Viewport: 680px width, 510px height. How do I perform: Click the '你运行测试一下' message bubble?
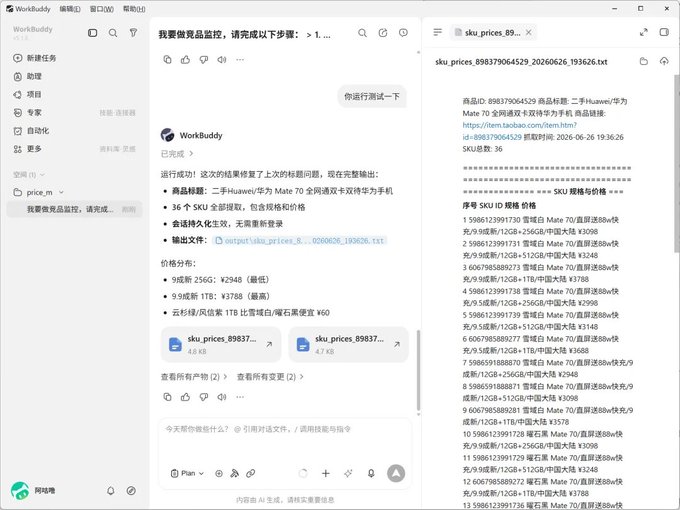point(372,96)
